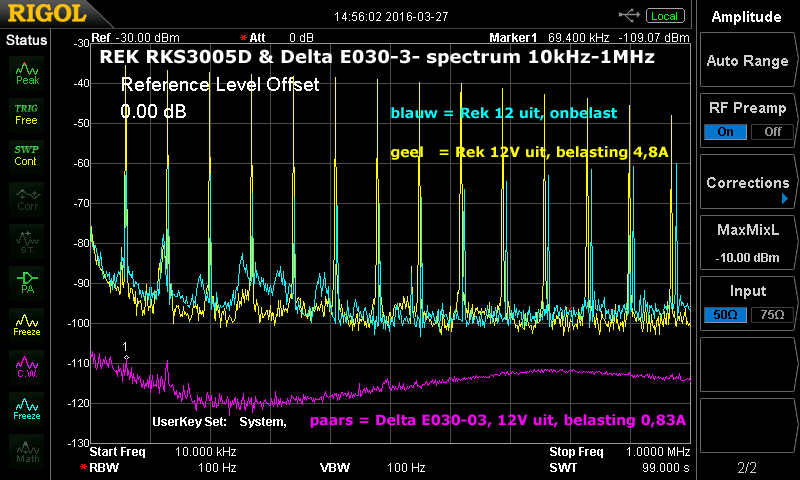The height and width of the screenshot is (480, 800).
Task: Click the REK RKS3005D spectrum title text
Action: point(377,57)
